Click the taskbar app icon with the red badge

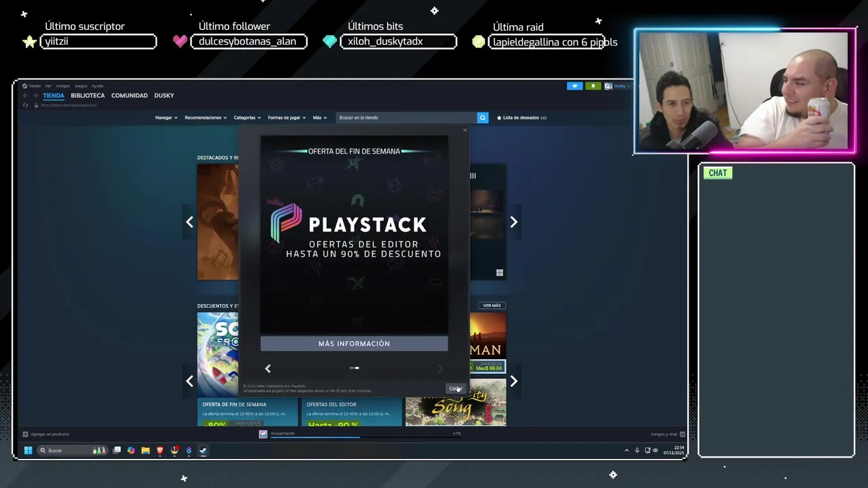(174, 450)
